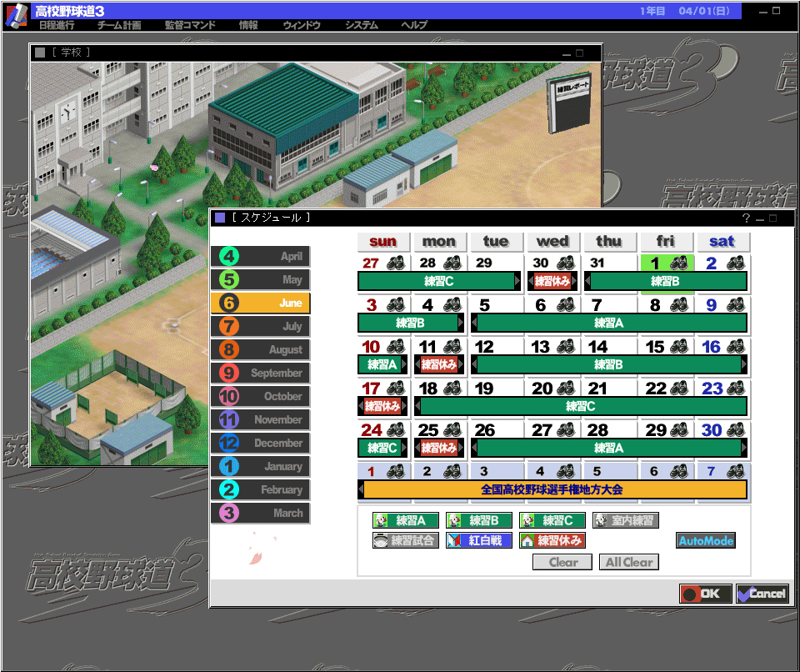Click the shoe icon on June 17
The image size is (800, 672).
coord(395,389)
